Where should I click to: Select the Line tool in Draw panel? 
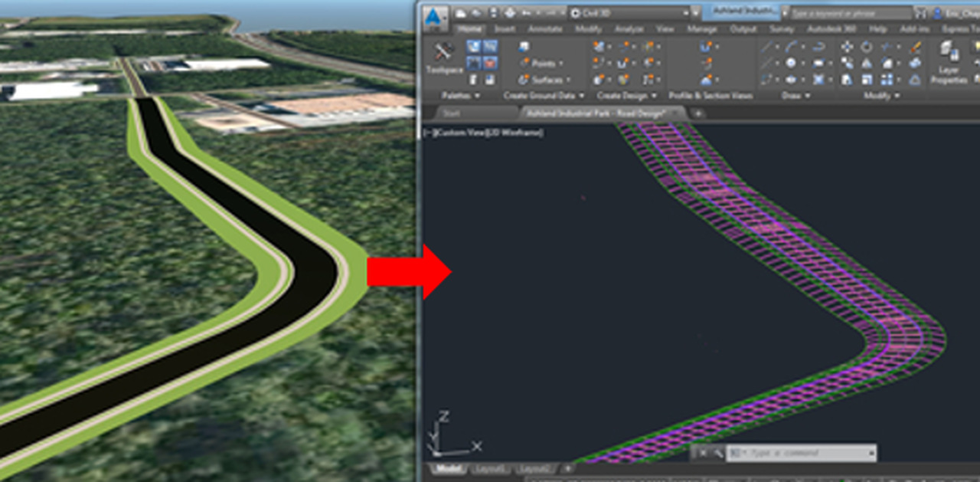766,48
